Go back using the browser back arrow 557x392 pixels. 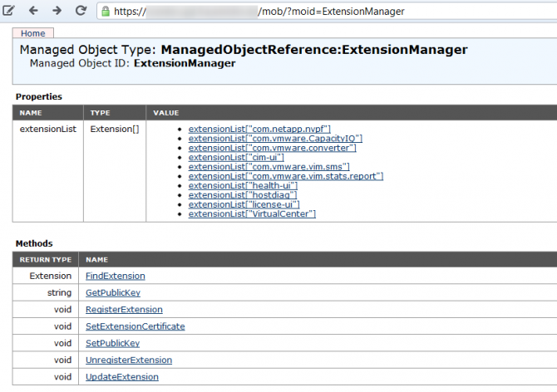[33, 12]
